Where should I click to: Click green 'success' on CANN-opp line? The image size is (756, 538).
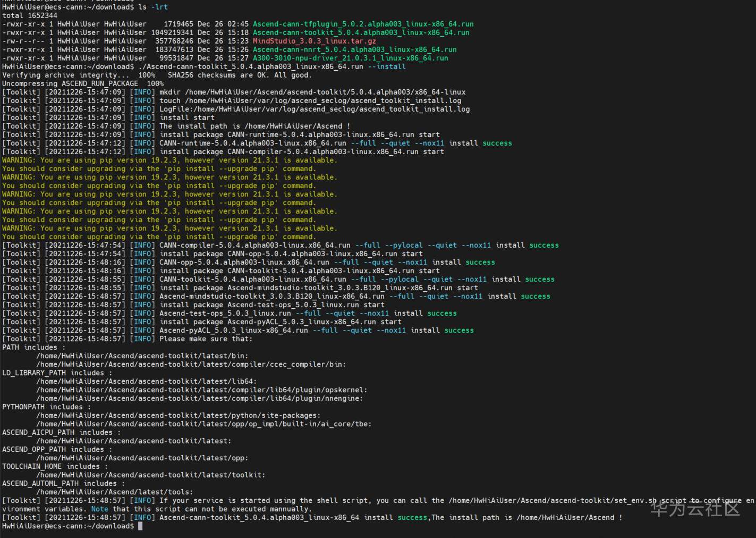click(x=480, y=262)
